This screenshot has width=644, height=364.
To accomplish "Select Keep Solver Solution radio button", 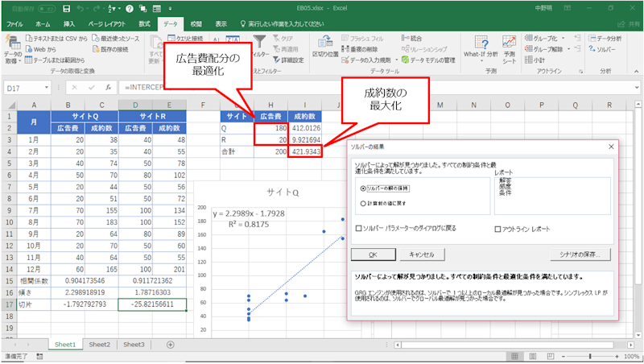I will pyautogui.click(x=363, y=188).
